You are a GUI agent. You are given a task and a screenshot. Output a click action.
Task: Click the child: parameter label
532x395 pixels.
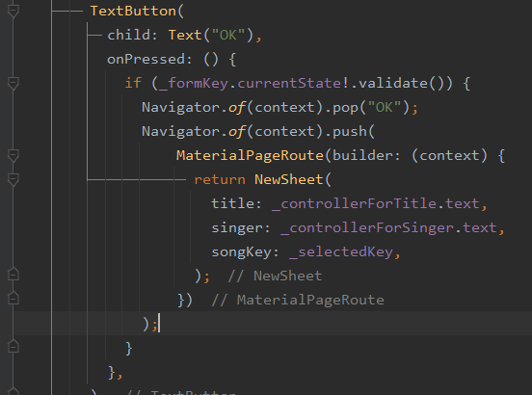tap(132, 36)
